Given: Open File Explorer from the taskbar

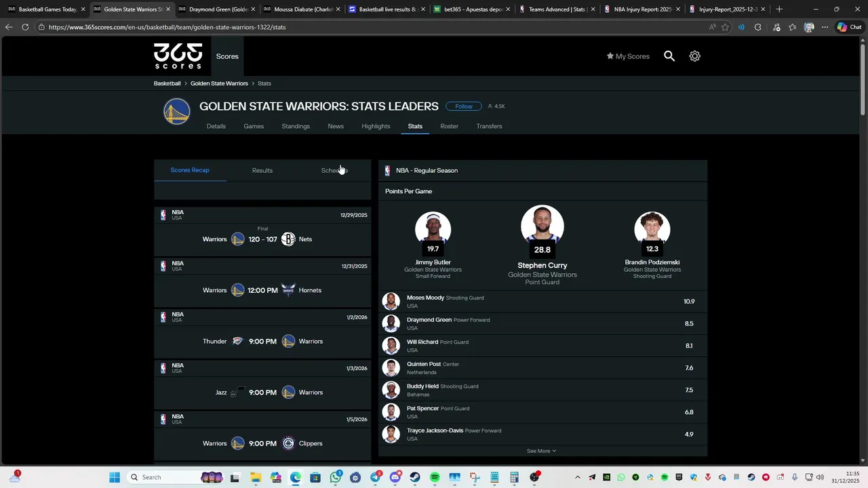Looking at the screenshot, I should click(256, 477).
